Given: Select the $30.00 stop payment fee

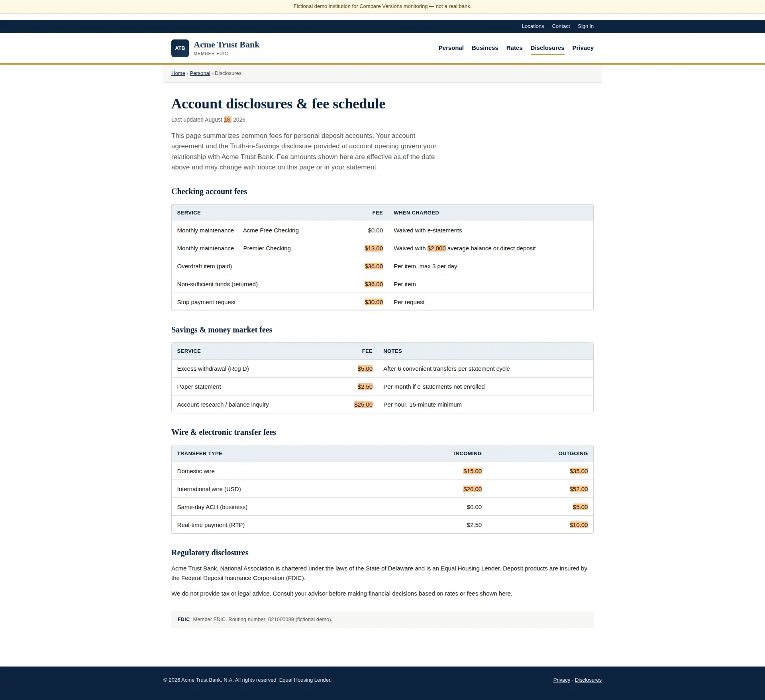Looking at the screenshot, I should (x=374, y=302).
